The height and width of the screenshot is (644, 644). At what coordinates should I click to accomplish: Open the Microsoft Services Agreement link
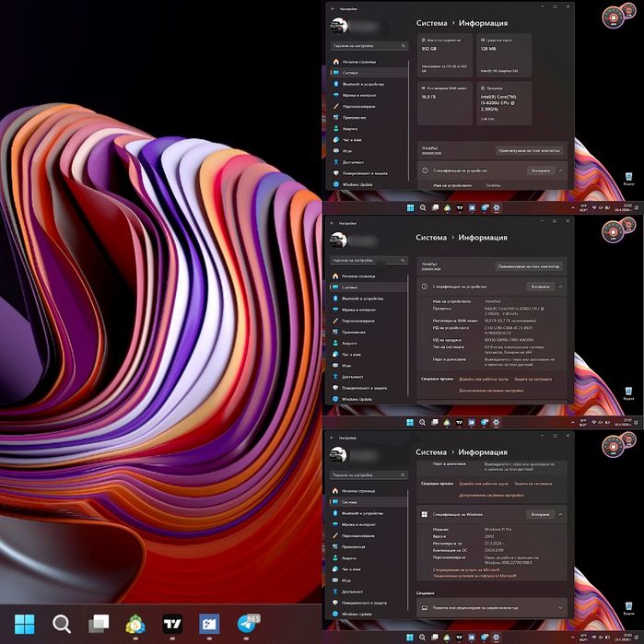[466, 570]
